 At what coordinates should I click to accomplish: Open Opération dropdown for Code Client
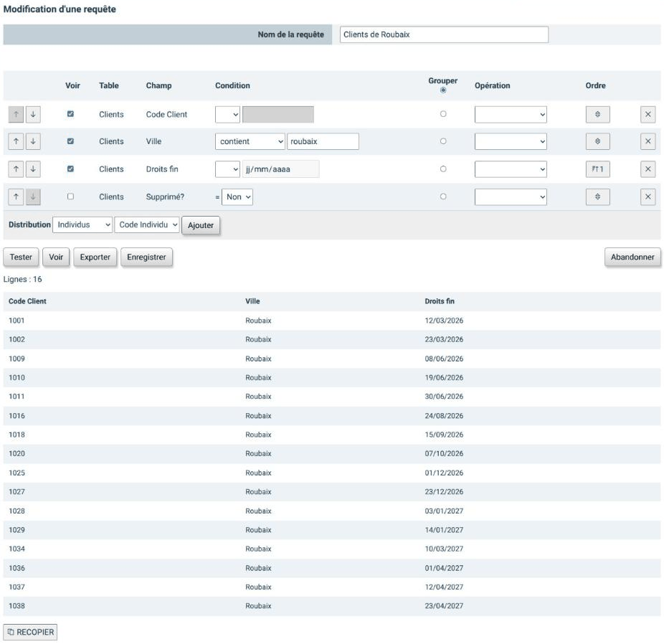(x=511, y=114)
